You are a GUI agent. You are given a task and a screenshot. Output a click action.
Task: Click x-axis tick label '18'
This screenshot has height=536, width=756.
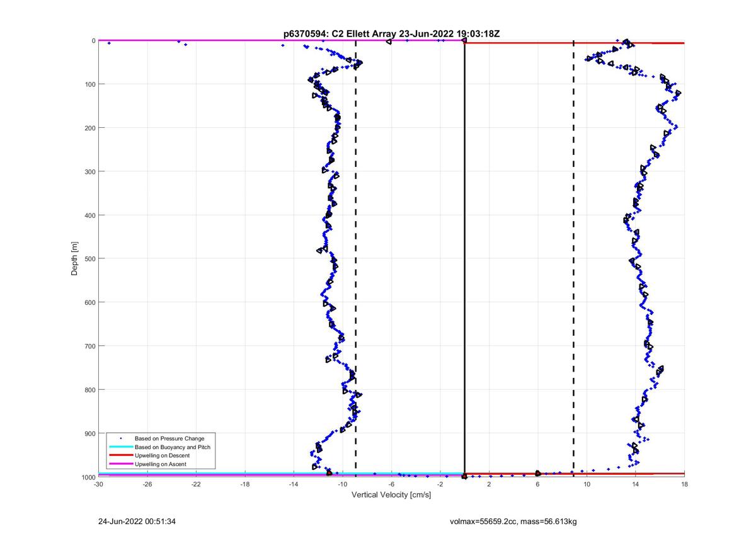pos(684,484)
